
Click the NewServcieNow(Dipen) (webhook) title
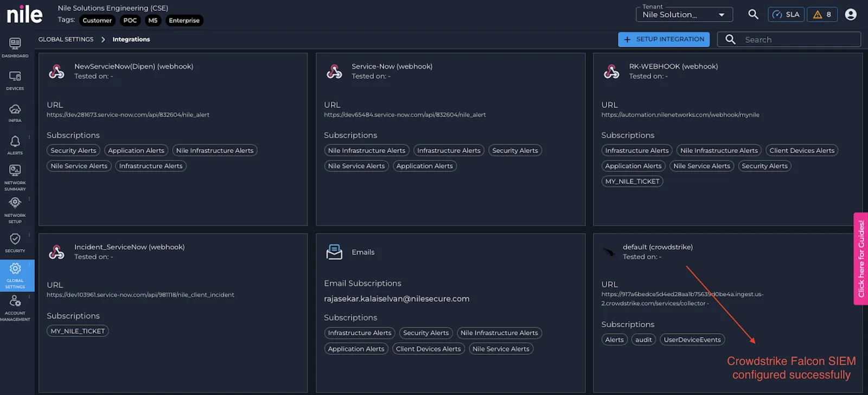pos(133,66)
